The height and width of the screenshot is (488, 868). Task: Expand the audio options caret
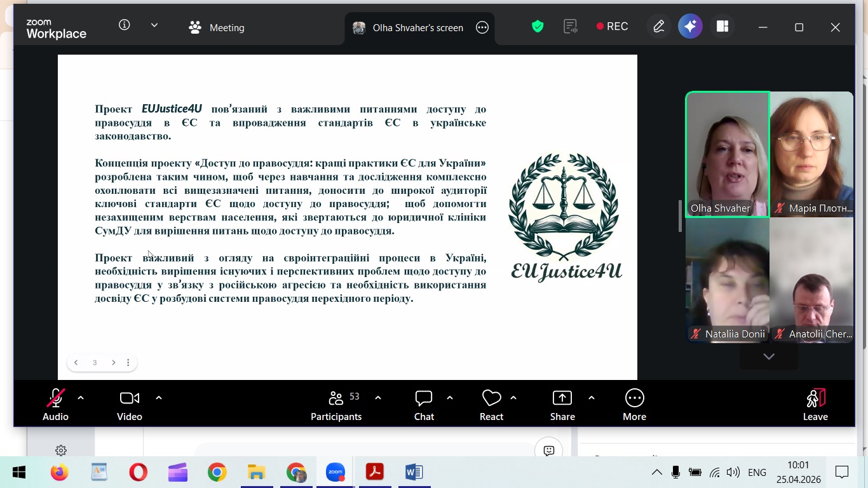(x=81, y=398)
